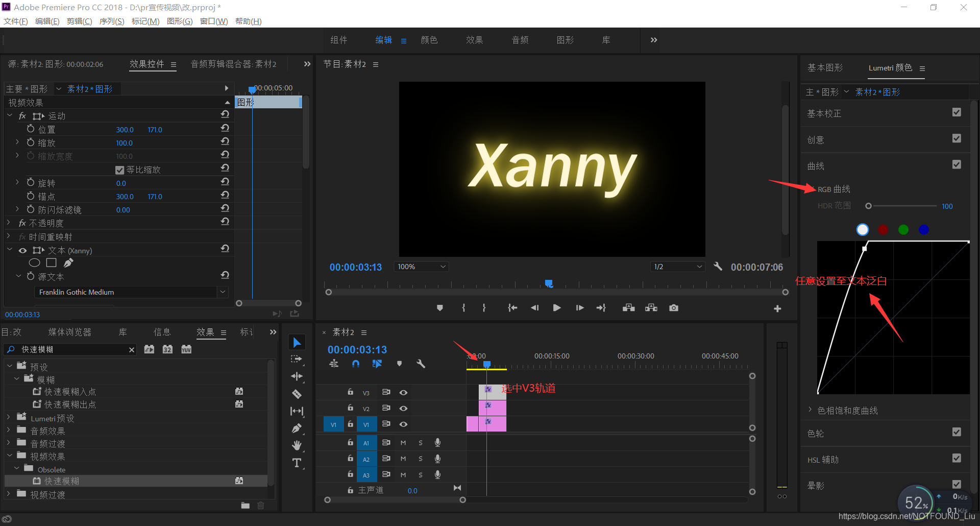The width and height of the screenshot is (980, 526).
Task: Click the HDR 范围 slider handle
Action: [868, 206]
